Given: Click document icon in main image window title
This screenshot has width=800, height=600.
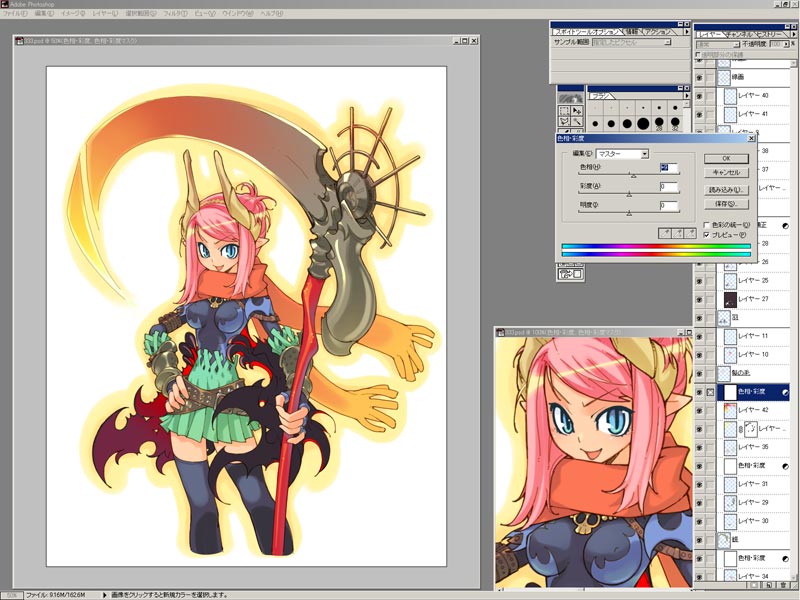Looking at the screenshot, I should (x=19, y=41).
